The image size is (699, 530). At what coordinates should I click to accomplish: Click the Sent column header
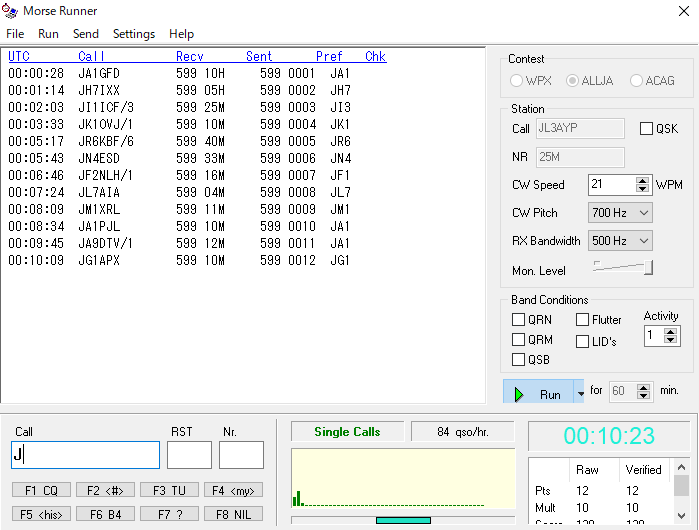point(259,57)
